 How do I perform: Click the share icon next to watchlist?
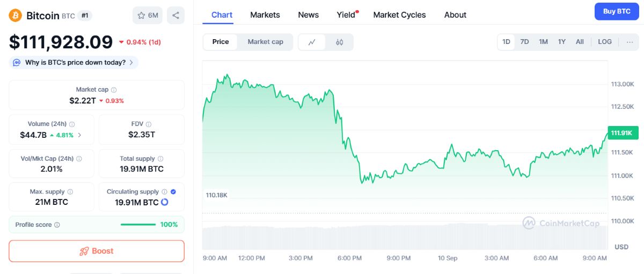pos(175,16)
